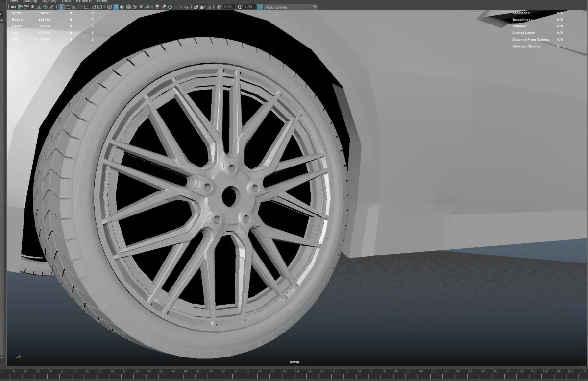Click the Isolate Select icon
Image resolution: width=588 pixels, height=381 pixels.
(186, 7)
